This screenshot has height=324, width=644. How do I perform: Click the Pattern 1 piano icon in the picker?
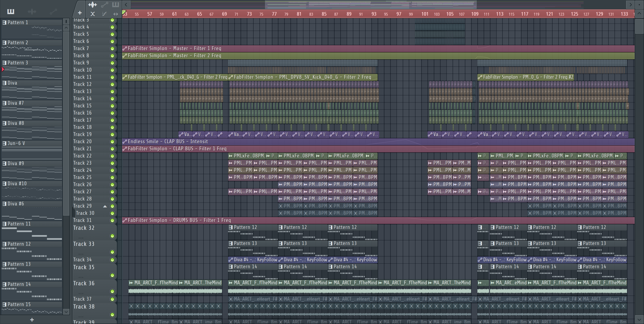(4, 23)
